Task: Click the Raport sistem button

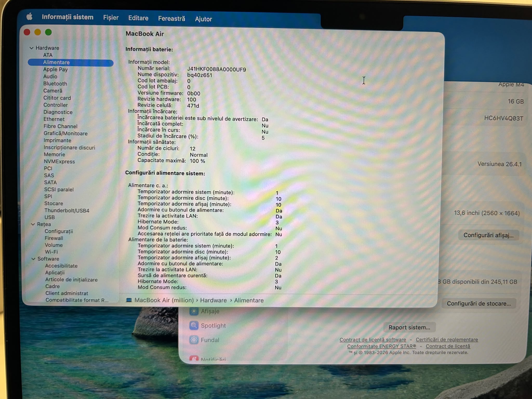Action: pyautogui.click(x=409, y=327)
